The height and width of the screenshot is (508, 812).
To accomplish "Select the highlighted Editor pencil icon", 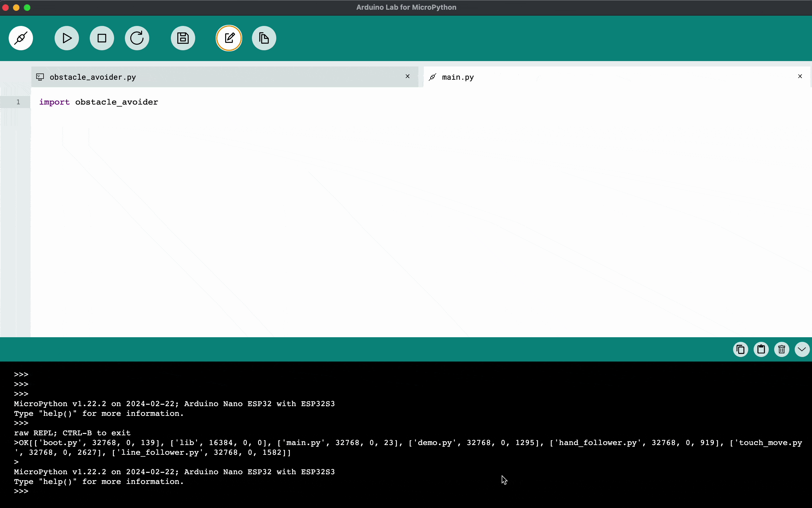I will (229, 38).
